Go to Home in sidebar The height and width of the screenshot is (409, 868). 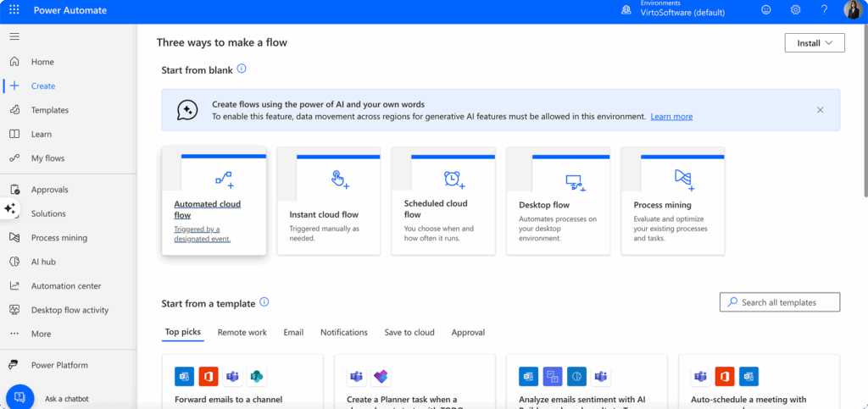[x=42, y=62]
